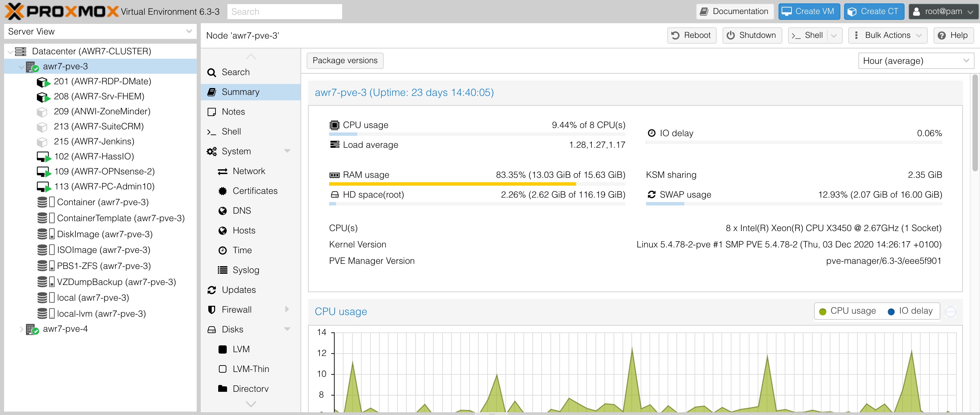Click the 102 AWR7-HassIO VM monitor icon

[x=43, y=157]
